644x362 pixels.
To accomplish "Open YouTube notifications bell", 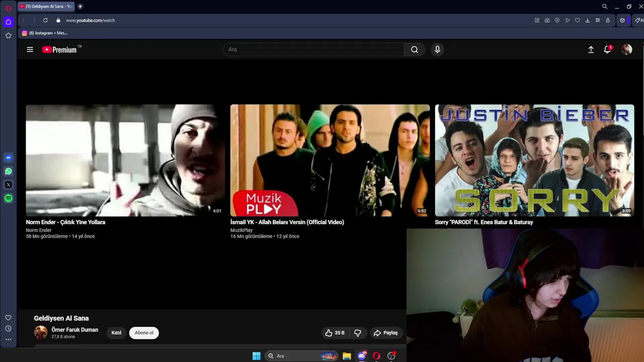I will point(607,49).
